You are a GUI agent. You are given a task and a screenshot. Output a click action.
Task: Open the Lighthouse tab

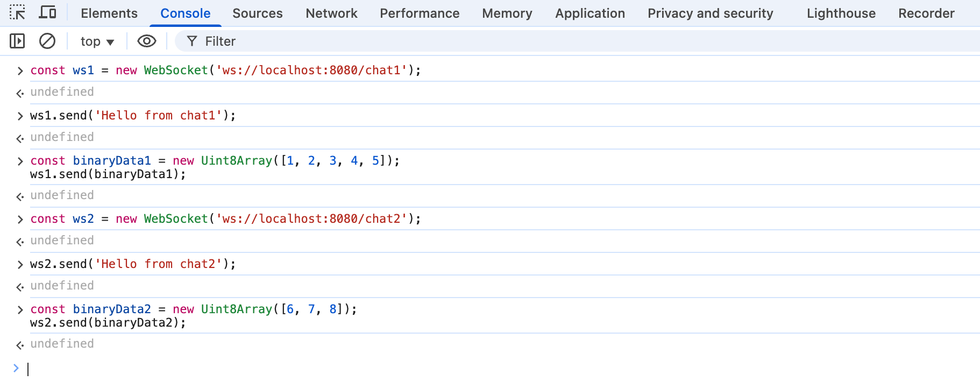coord(841,13)
